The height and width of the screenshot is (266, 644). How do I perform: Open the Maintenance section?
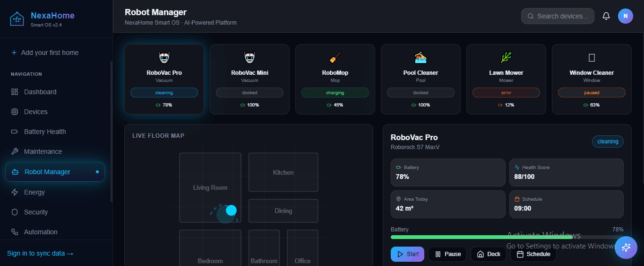[43, 151]
